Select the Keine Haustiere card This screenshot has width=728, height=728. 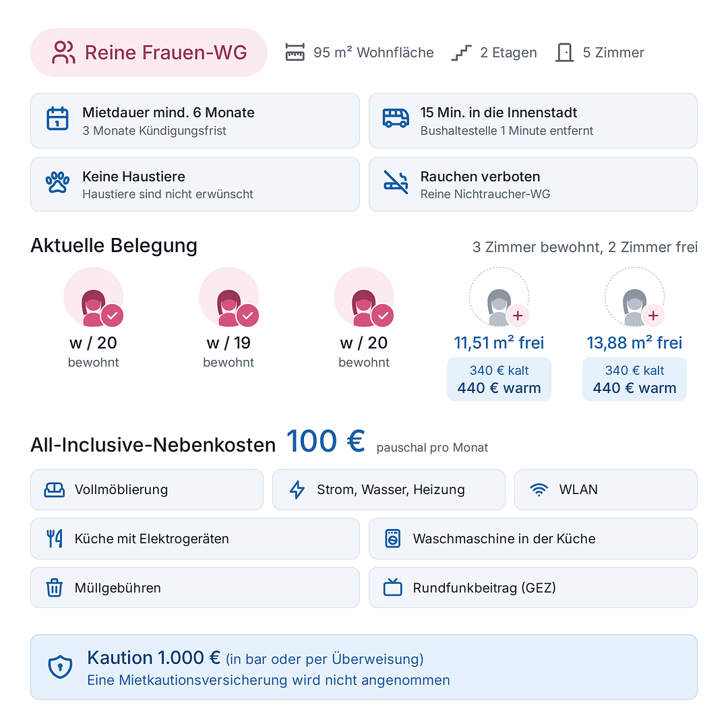point(195,184)
